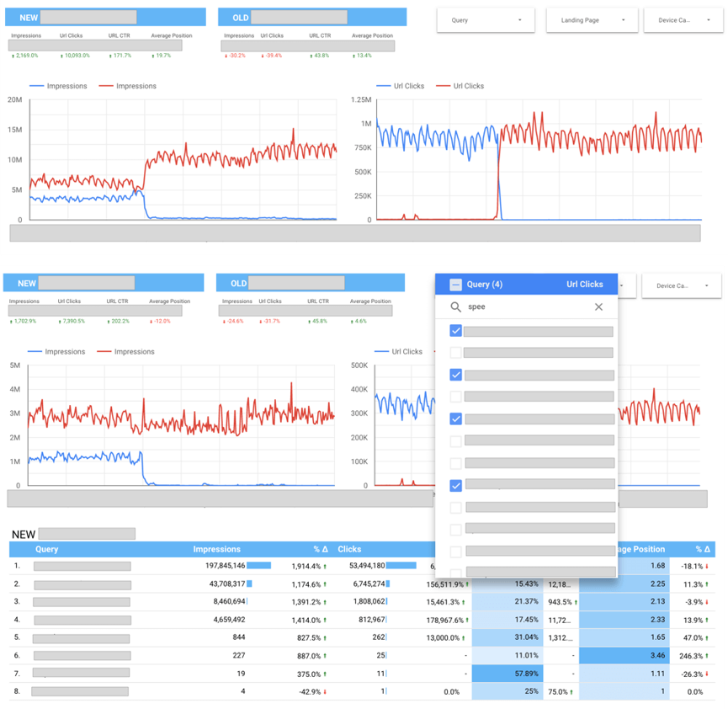This screenshot has height=709, width=728.
Task: Check the second query checkbox in the list
Action: click(x=455, y=353)
